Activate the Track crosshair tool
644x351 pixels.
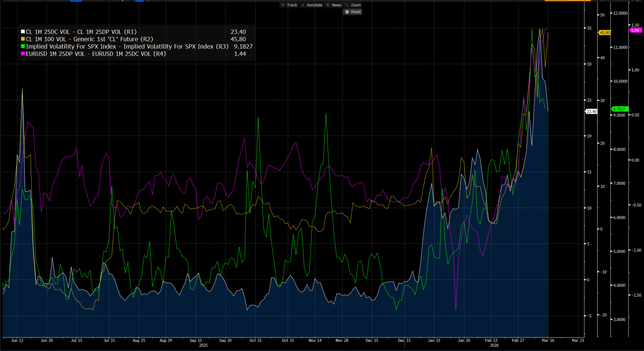click(x=289, y=5)
